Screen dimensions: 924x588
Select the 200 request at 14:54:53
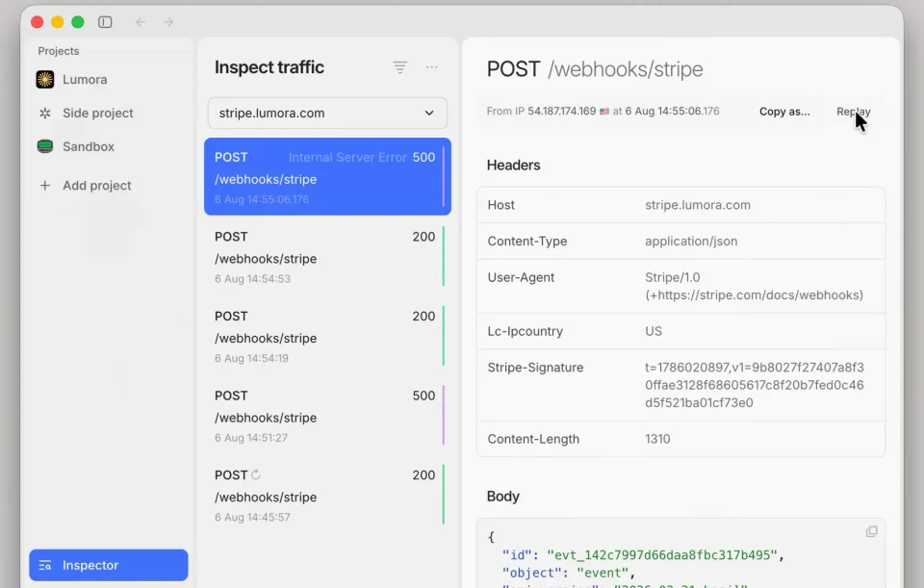pos(327,257)
